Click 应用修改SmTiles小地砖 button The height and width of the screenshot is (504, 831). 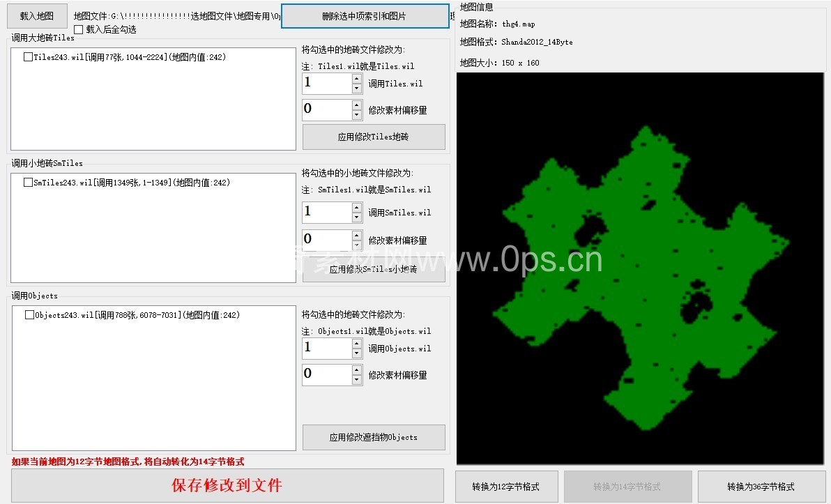[x=373, y=270]
